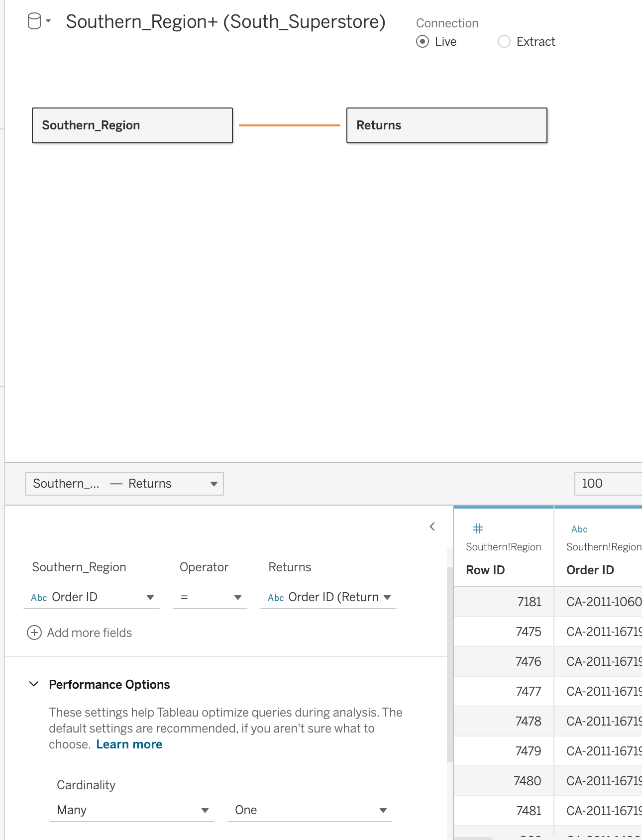Click the cell with Row ID 7481
Image resolution: width=642 pixels, height=840 pixels.
504,811
